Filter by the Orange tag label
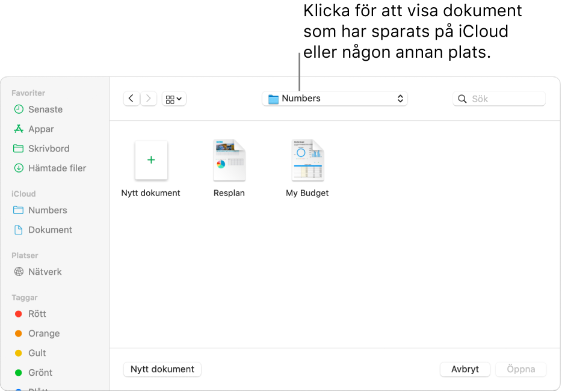 pyautogui.click(x=44, y=334)
